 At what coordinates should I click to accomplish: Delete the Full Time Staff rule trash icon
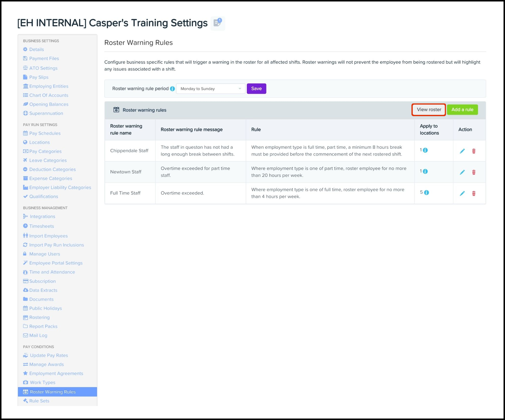474,193
